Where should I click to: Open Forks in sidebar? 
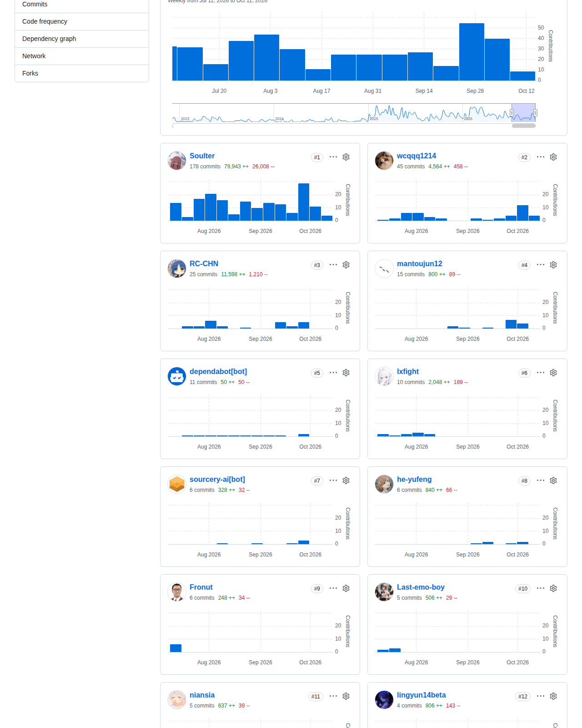(x=82, y=73)
